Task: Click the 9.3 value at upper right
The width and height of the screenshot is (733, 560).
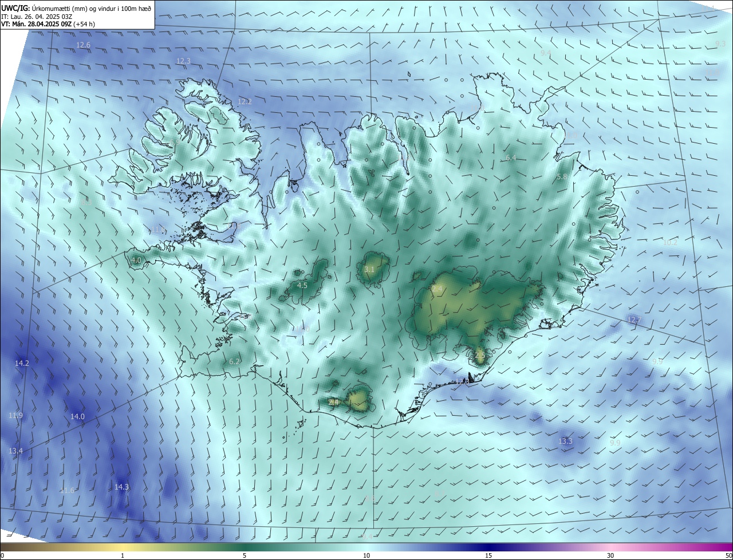Action: pos(720,44)
